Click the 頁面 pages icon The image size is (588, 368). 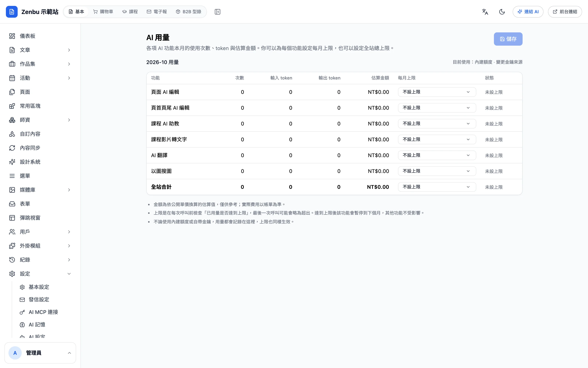12,92
